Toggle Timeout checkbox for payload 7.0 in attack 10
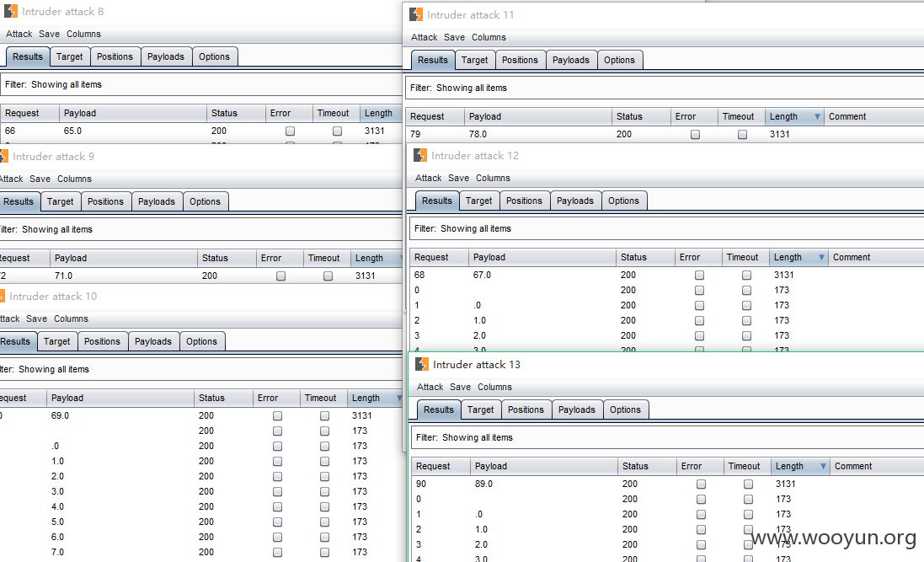Screen dimensions: 924x562 tap(324, 553)
